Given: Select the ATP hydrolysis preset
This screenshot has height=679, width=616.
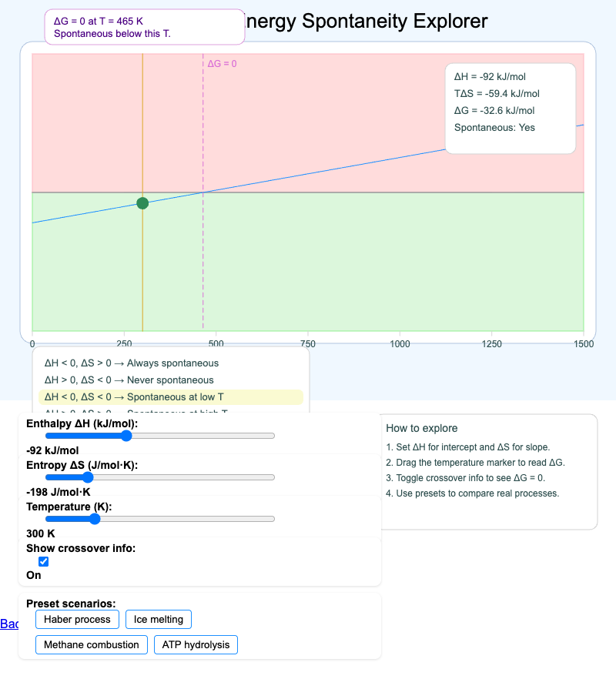Looking at the screenshot, I should pos(196,644).
